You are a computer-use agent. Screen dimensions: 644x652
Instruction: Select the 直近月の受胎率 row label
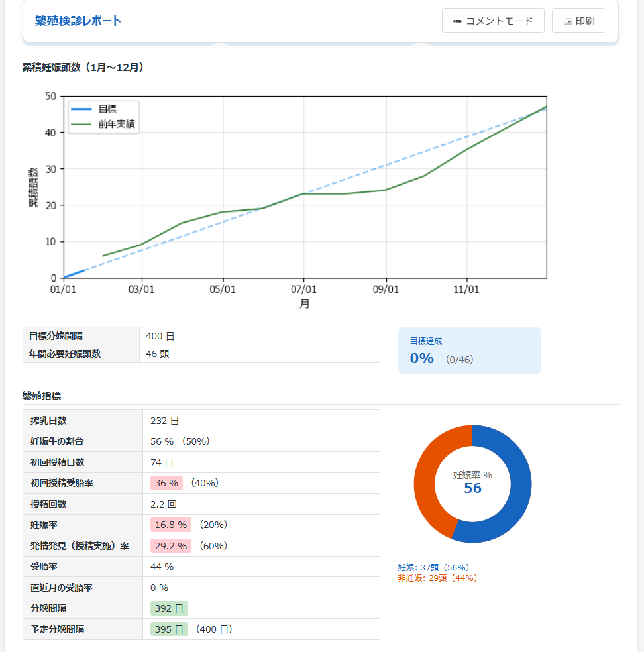[x=61, y=588]
